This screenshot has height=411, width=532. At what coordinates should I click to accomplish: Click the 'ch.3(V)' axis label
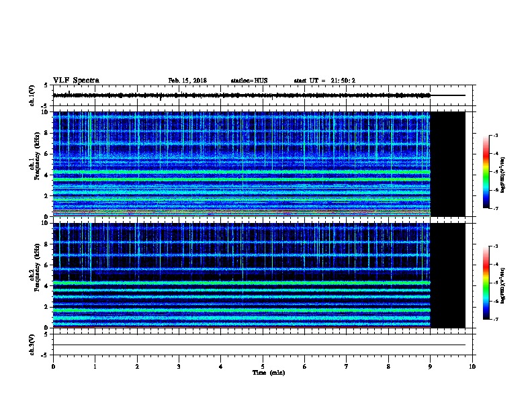click(32, 345)
